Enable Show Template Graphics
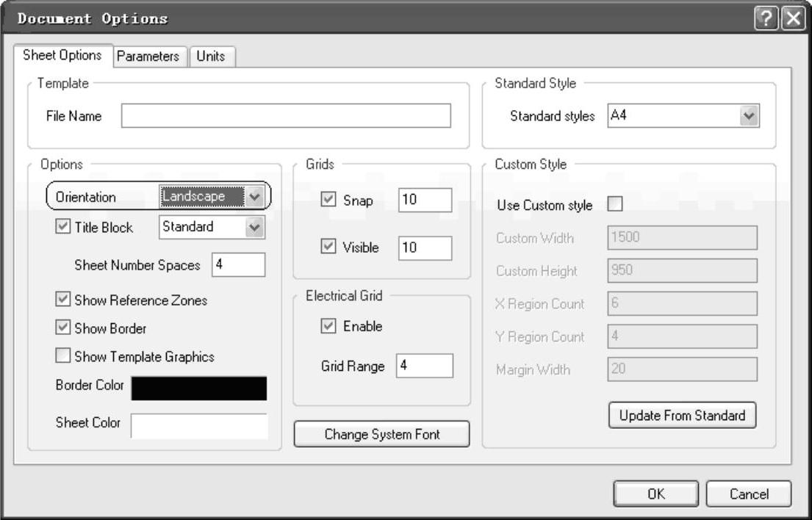This screenshot has width=812, height=520. (62, 356)
